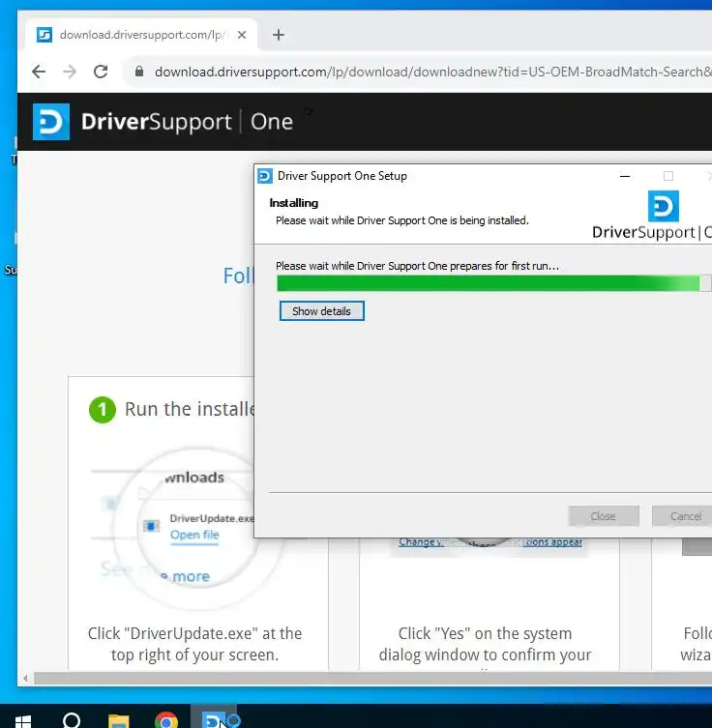Minimize the Driver Support One Setup window
Screen dimensions: 712x728
(625, 176)
